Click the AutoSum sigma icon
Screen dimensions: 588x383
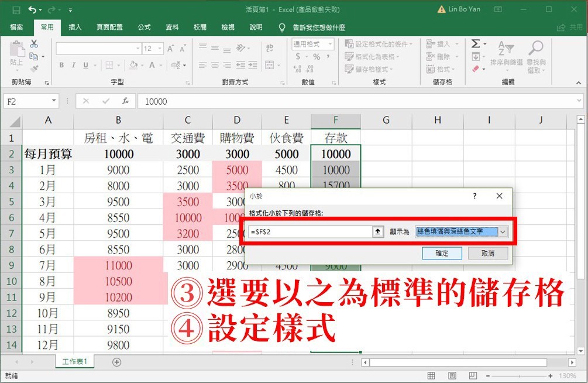tap(476, 43)
